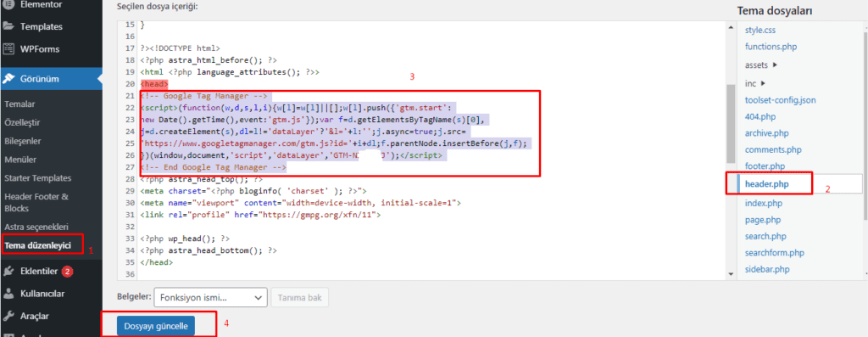Open Eklentiler plugin icon
The height and width of the screenshot is (337, 868).
click(x=8, y=271)
